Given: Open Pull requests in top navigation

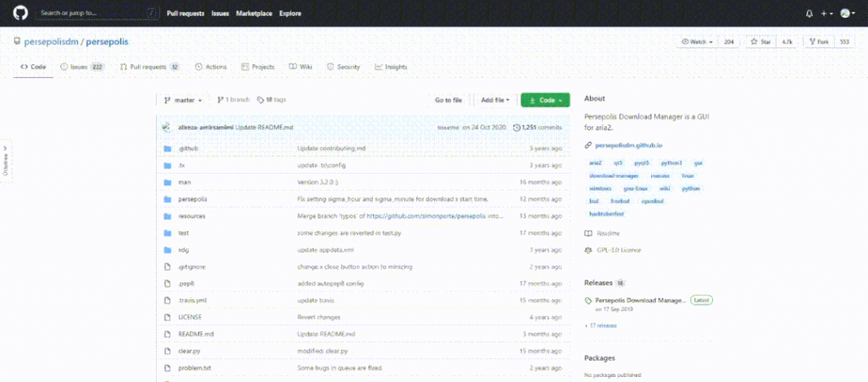Looking at the screenshot, I should (x=186, y=14).
